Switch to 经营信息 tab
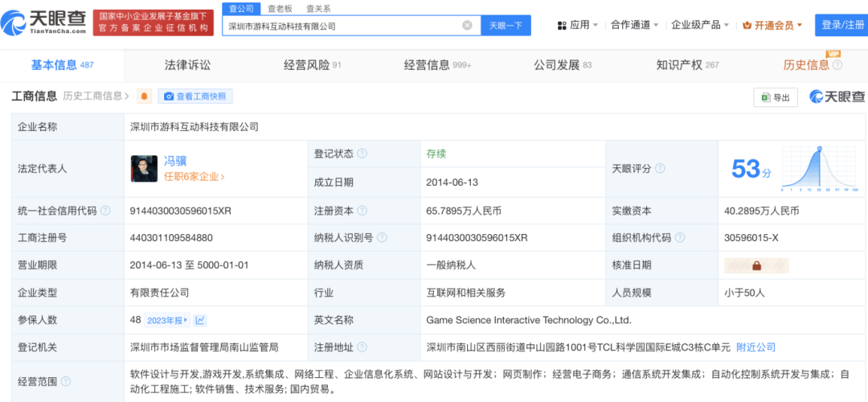 click(x=437, y=65)
